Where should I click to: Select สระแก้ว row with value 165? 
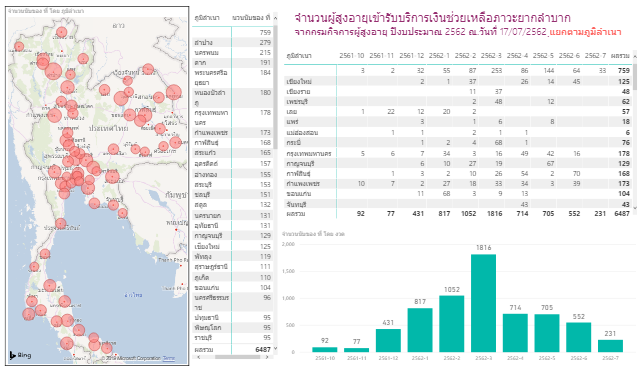point(232,152)
